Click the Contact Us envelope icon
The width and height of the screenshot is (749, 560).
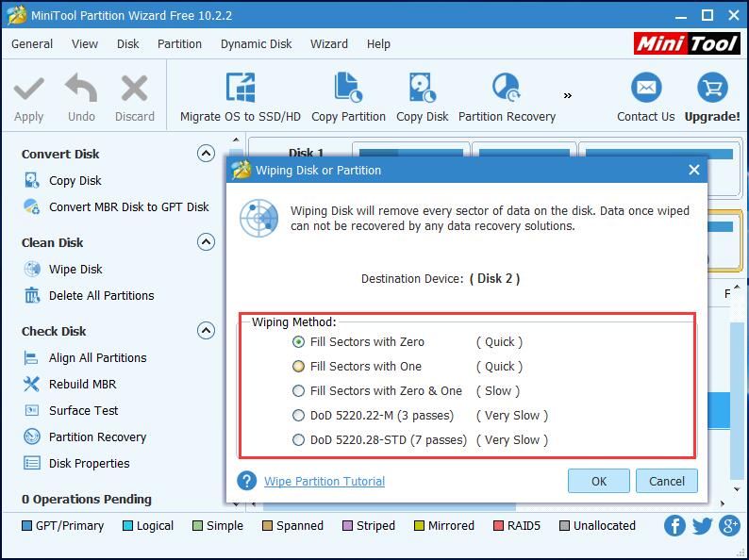pos(646,88)
